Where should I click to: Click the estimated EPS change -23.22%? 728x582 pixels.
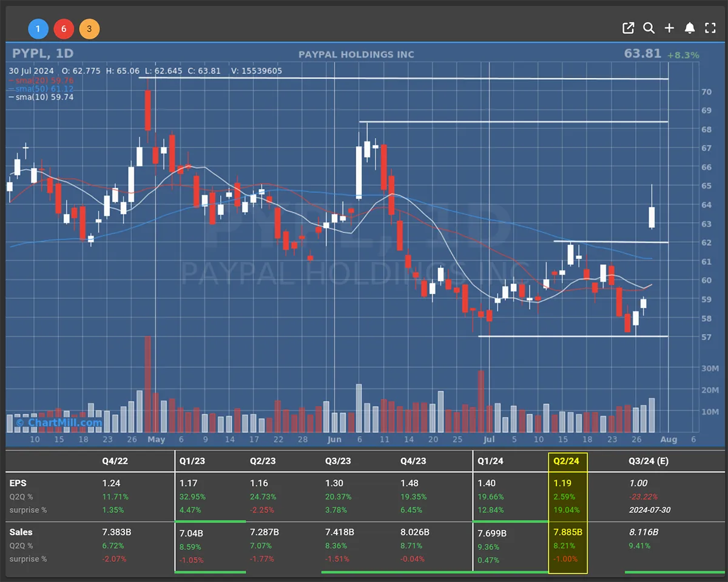(644, 497)
